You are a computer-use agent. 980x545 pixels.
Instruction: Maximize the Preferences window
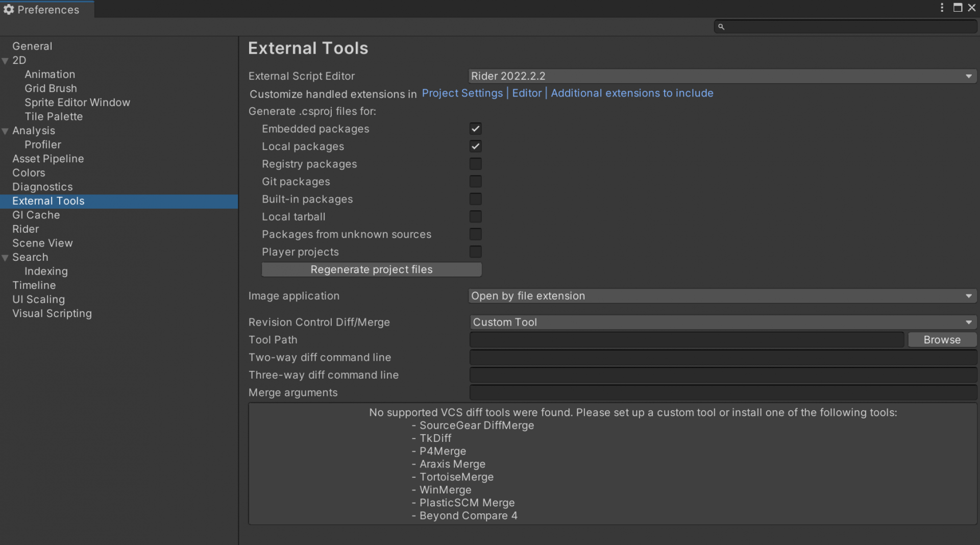pyautogui.click(x=958, y=8)
